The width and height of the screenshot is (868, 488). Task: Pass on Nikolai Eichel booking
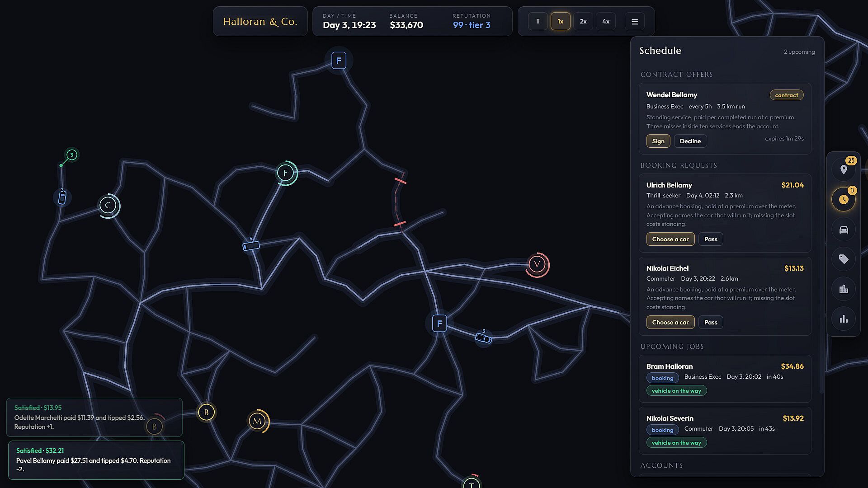[711, 322]
